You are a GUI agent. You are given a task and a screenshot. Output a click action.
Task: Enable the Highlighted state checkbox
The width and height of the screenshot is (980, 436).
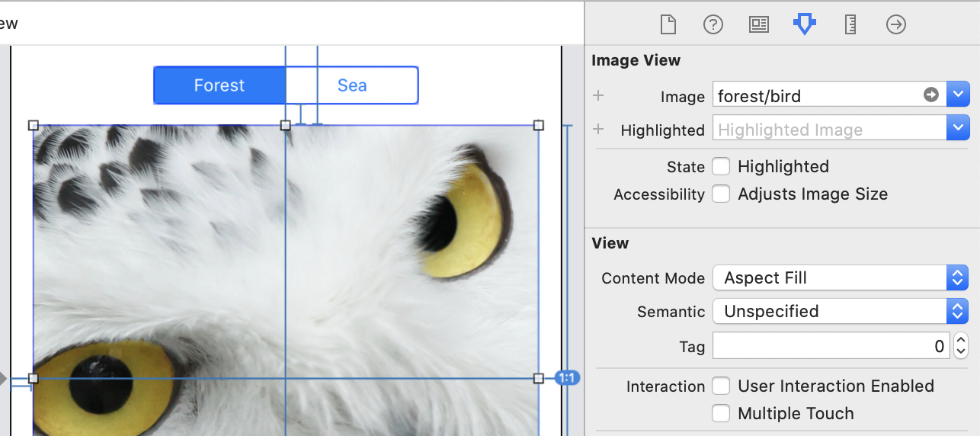pyautogui.click(x=721, y=166)
